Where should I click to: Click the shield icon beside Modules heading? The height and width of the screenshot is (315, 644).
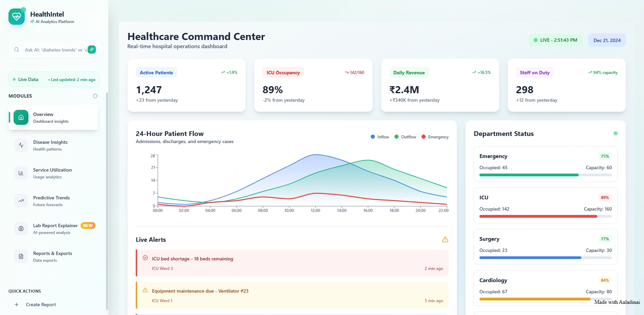(x=95, y=96)
